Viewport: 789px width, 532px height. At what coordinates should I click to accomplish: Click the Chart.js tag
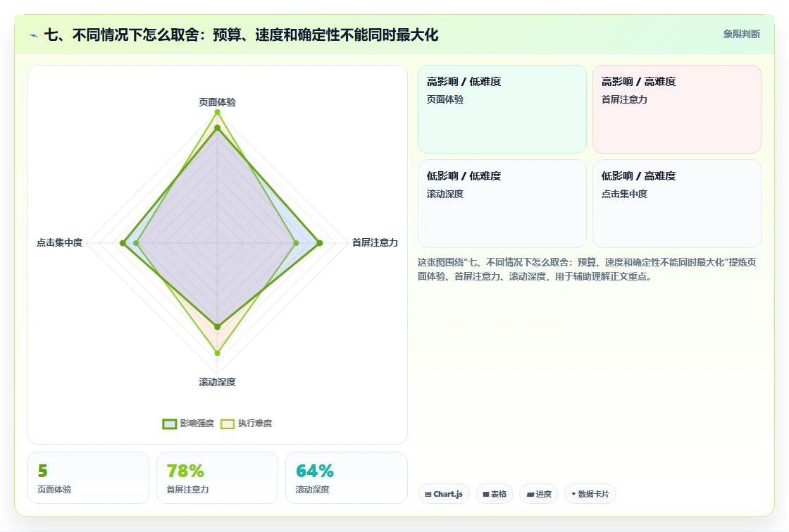[444, 494]
